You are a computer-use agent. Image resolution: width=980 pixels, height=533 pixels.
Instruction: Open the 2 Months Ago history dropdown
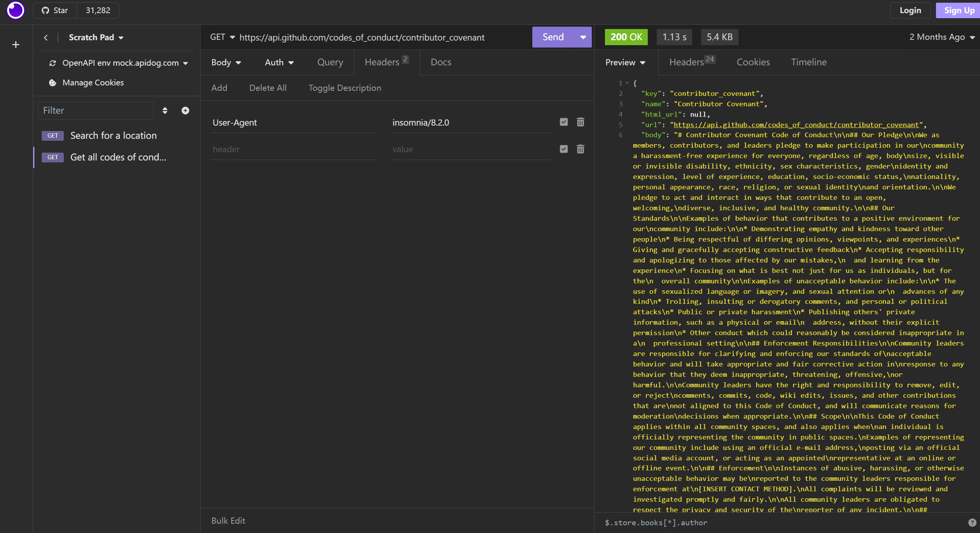(x=942, y=37)
